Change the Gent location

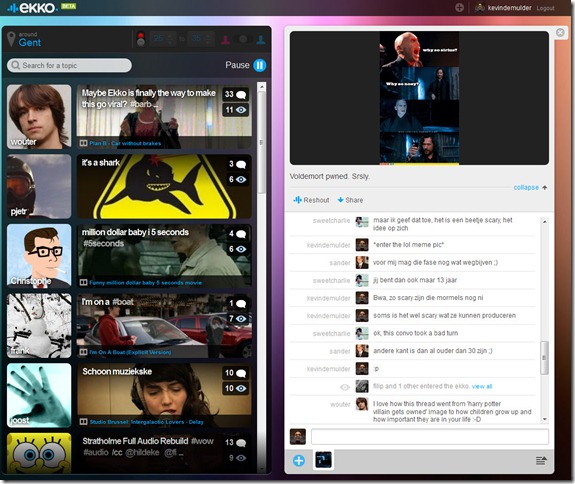[x=29, y=43]
